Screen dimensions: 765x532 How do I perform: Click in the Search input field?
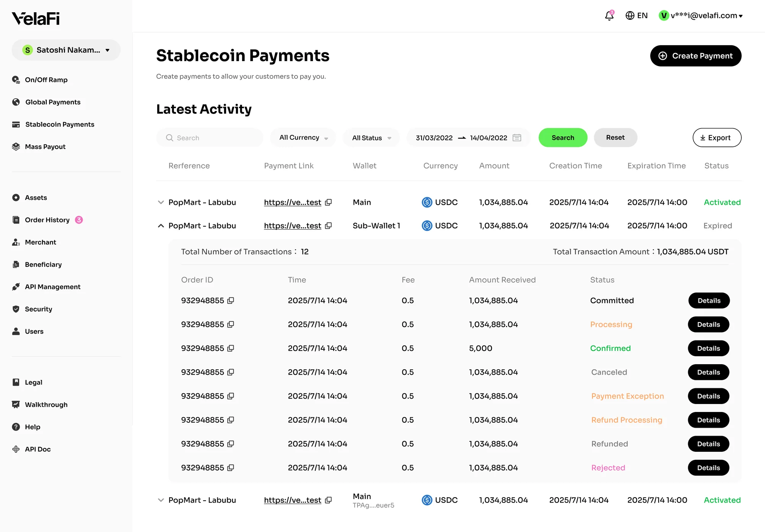(x=210, y=138)
